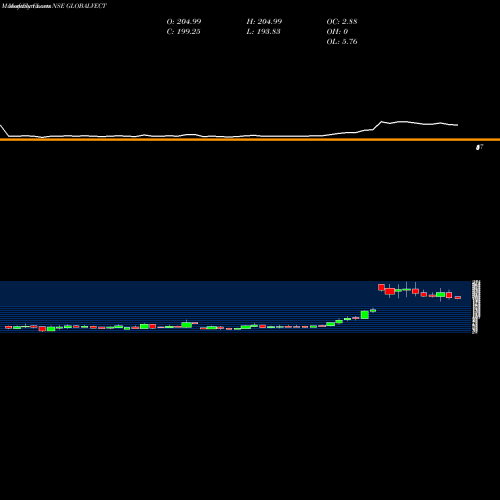Click the tall green candle just before the gap up
The image size is (500, 500).
[x=365, y=315]
